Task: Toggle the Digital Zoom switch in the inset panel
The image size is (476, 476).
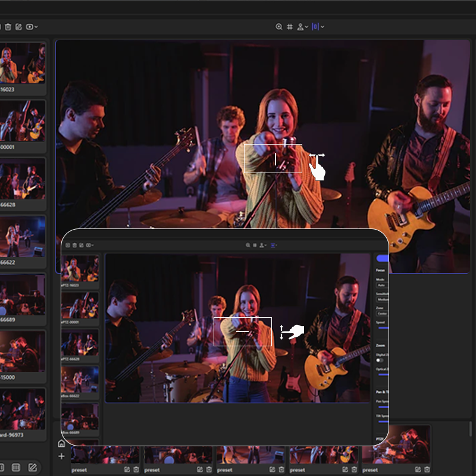Action: click(380, 360)
